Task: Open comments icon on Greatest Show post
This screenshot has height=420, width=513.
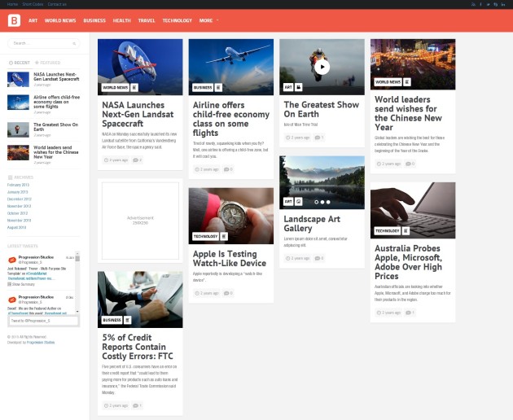Action: click(x=318, y=138)
